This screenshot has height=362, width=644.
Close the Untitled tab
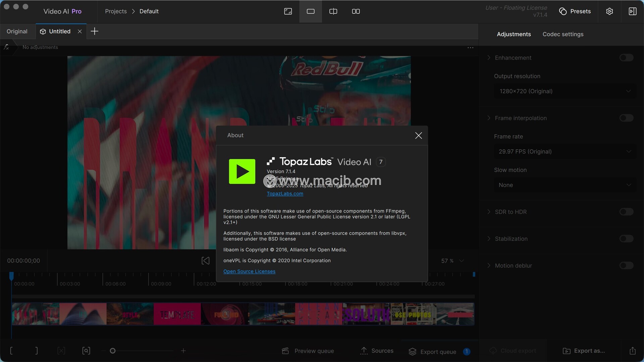[80, 31]
